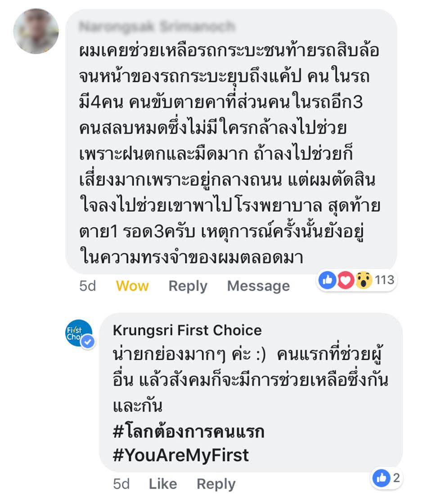Open the 5d timestamp under Krungsri reply
This screenshot has width=422, height=504.
121,484
